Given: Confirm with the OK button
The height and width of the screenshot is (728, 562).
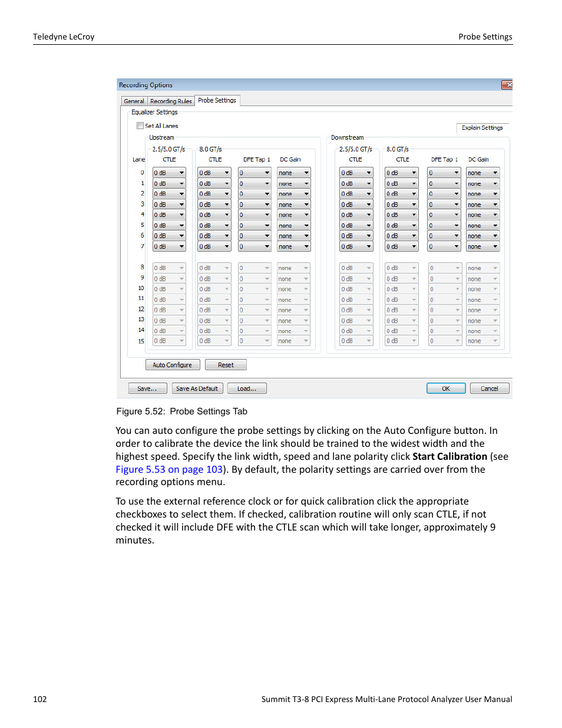Looking at the screenshot, I should (446, 388).
